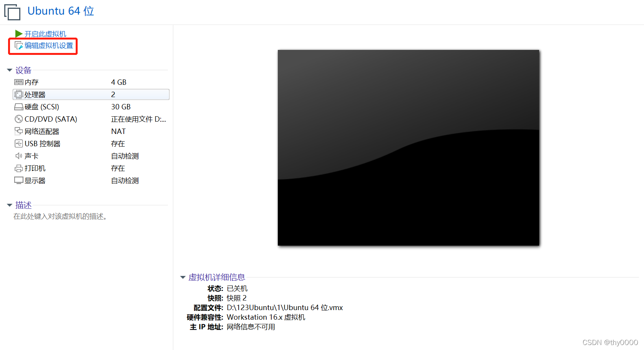Select the CD/DVD (SATA) drive icon
Image resolution: width=644 pixels, height=350 pixels.
coord(18,119)
